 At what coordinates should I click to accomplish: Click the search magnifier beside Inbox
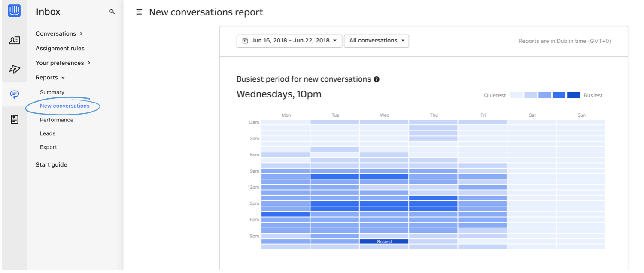point(112,12)
